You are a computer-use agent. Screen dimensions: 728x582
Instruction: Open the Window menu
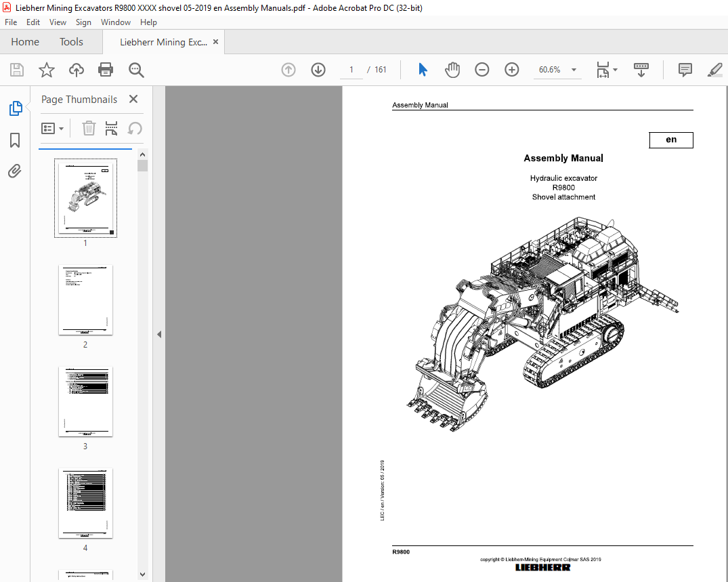tap(116, 22)
